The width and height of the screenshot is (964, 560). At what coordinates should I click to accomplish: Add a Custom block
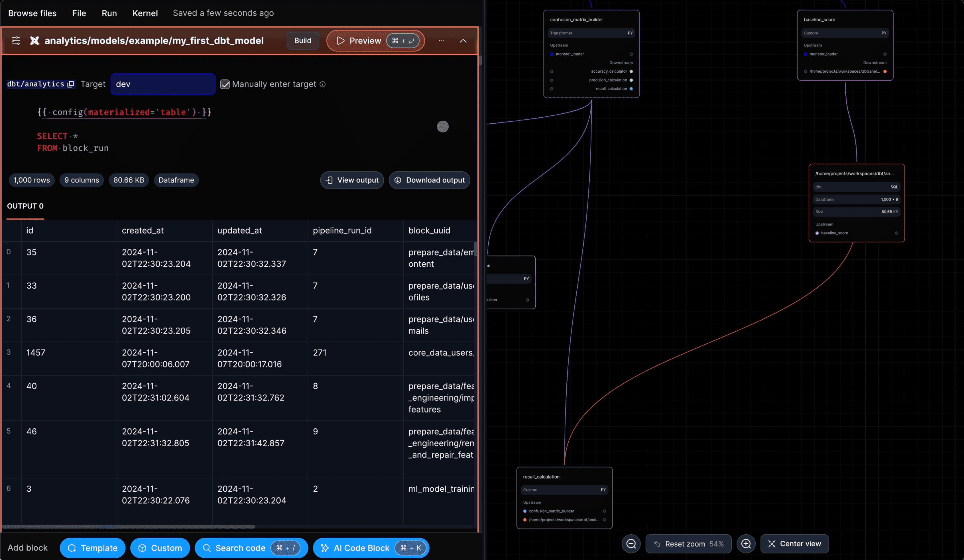tap(160, 548)
